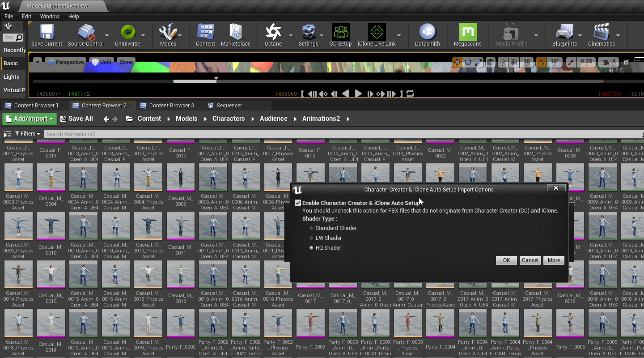Click the Blueprints toolbar icon
644x358 pixels.
[564, 35]
